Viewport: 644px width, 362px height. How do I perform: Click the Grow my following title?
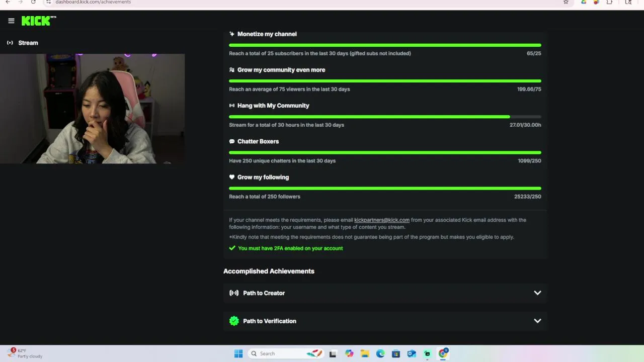[x=263, y=177]
